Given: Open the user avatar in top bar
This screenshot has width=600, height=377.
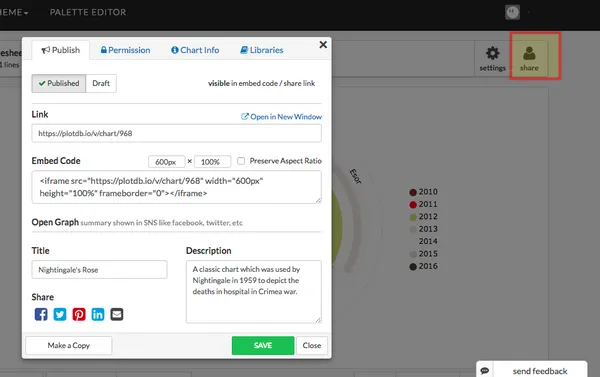Looking at the screenshot, I should [512, 12].
